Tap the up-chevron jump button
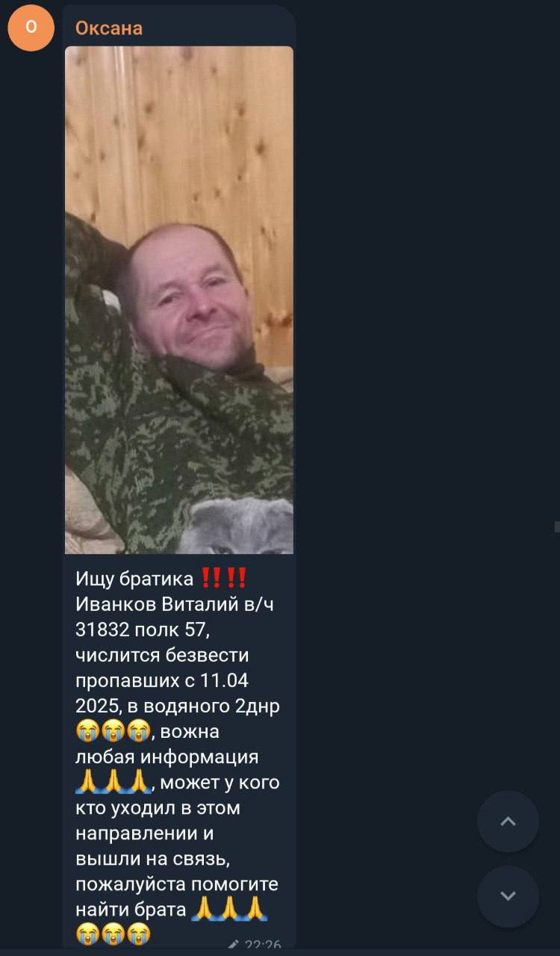This screenshot has height=956, width=560. tap(508, 822)
